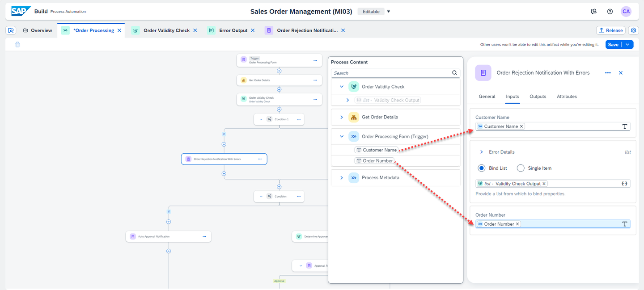Open the notifications feedback icon in header

[x=594, y=12]
